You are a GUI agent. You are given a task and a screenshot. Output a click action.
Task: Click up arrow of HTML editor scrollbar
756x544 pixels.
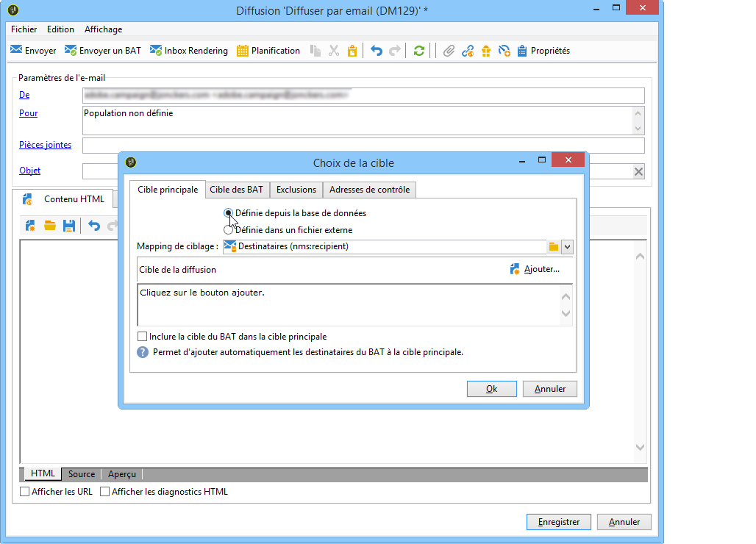pos(640,257)
